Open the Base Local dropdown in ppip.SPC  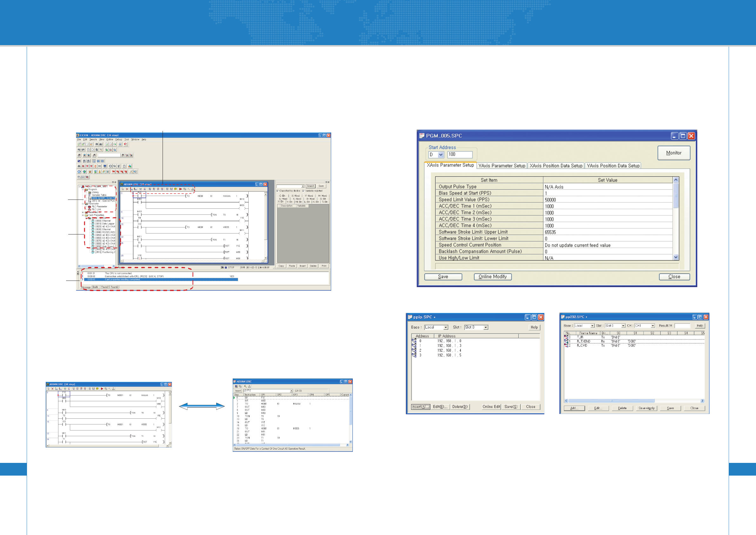[445, 328]
